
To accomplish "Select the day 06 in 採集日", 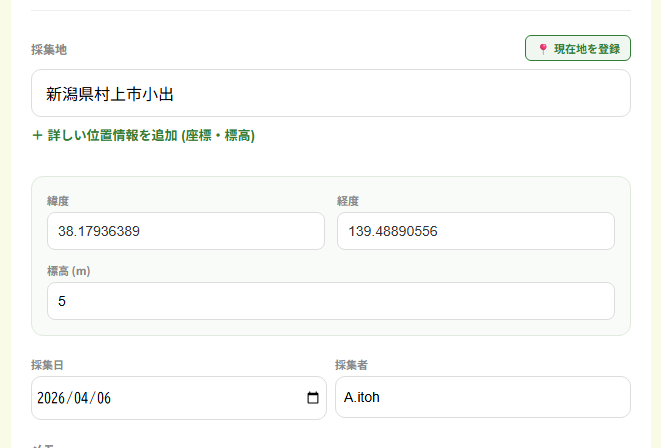I will (x=102, y=398).
